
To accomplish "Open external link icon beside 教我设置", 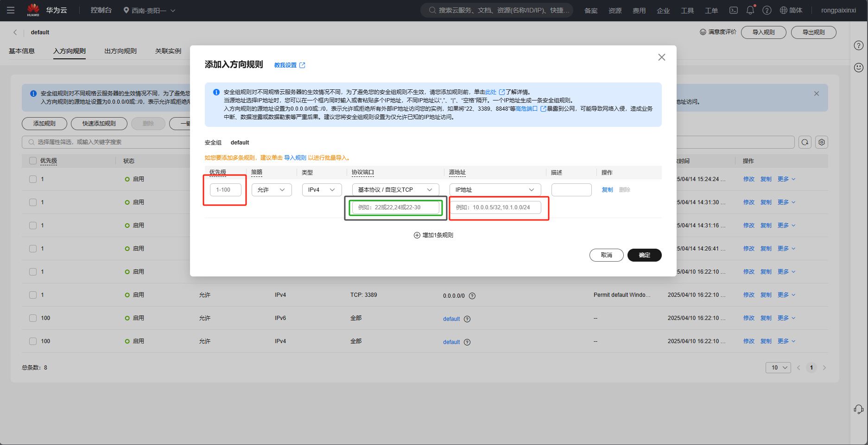I will tap(302, 65).
